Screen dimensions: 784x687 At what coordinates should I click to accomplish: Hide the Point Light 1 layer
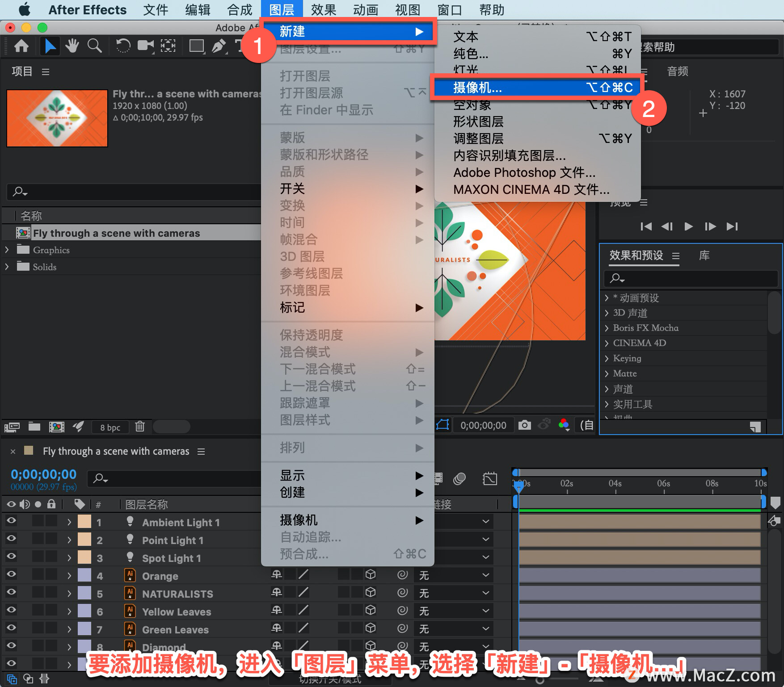click(x=11, y=538)
